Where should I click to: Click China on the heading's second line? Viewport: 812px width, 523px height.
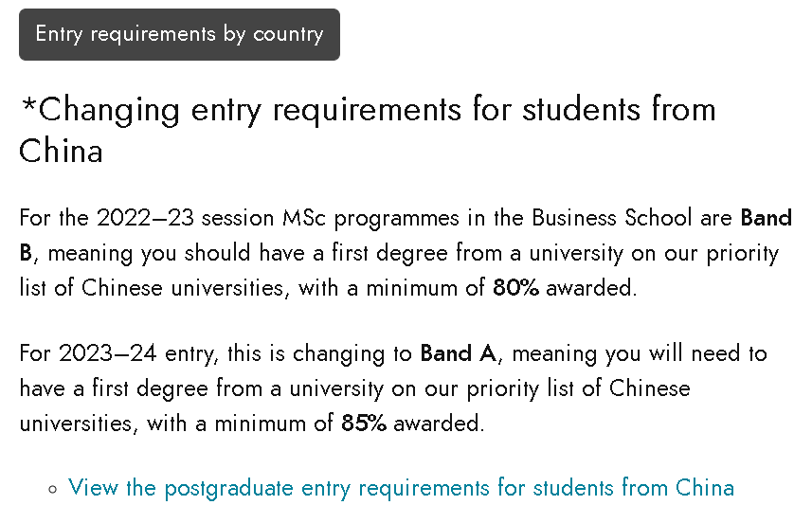pyautogui.click(x=61, y=152)
